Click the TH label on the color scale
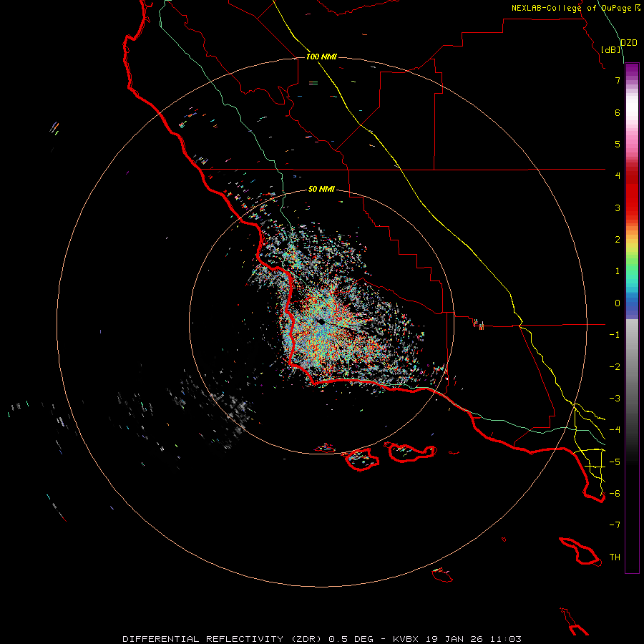 (x=615, y=557)
